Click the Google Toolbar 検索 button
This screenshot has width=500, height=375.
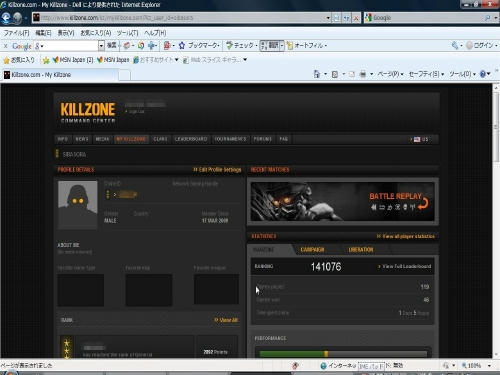point(112,45)
